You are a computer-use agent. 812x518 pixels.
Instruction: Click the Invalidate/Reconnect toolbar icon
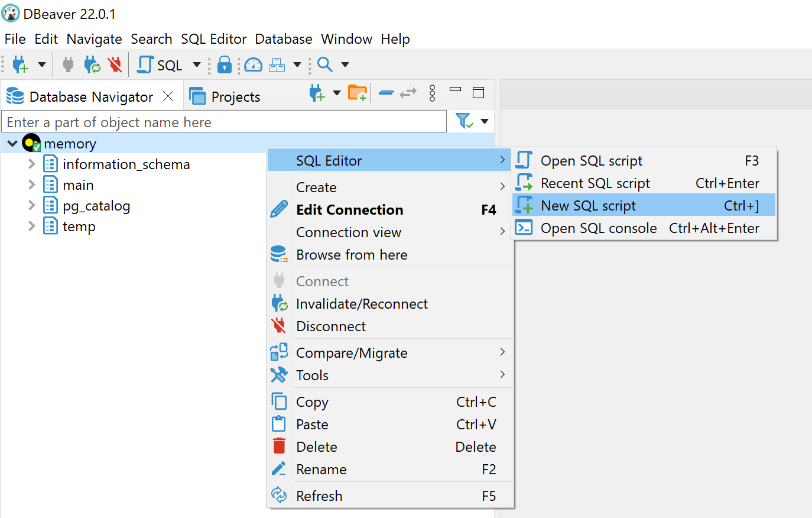click(91, 64)
